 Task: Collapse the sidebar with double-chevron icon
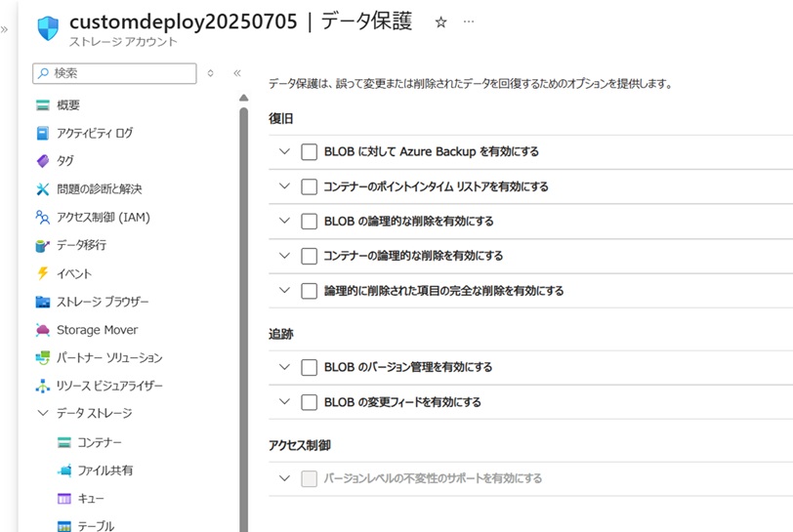point(237,73)
